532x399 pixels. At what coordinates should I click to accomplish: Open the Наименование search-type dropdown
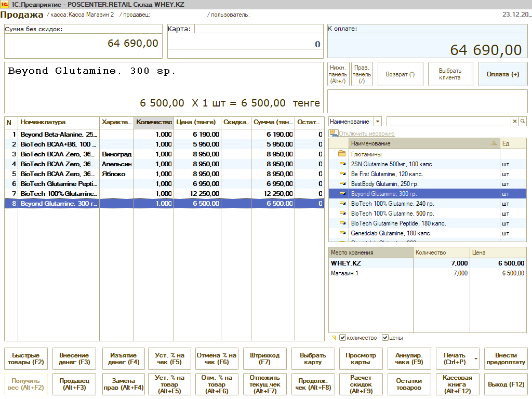pyautogui.click(x=378, y=122)
